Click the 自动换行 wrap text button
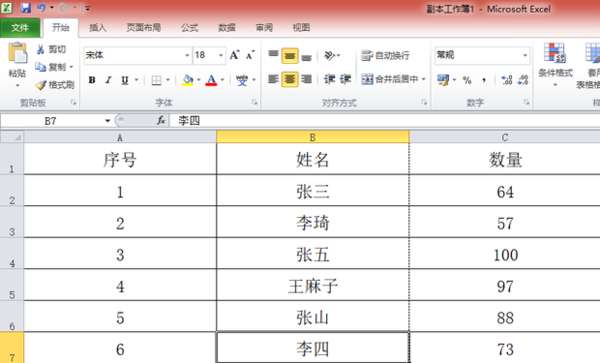The image size is (600, 363). point(385,55)
